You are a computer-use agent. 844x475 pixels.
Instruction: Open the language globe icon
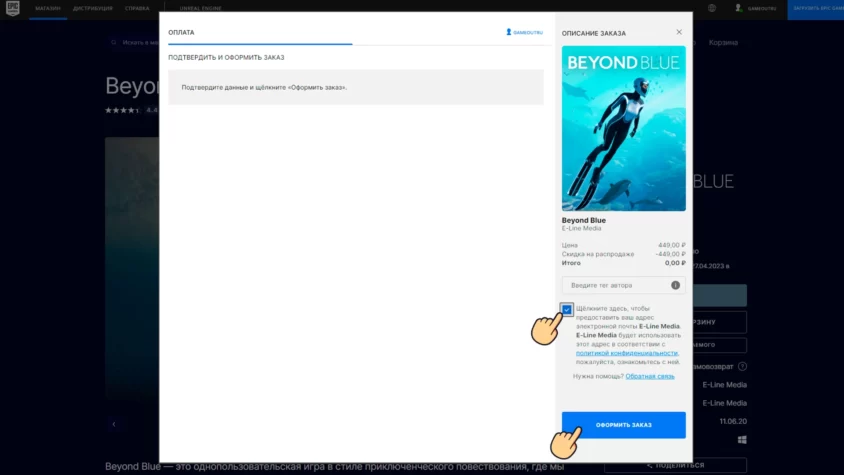click(x=712, y=8)
